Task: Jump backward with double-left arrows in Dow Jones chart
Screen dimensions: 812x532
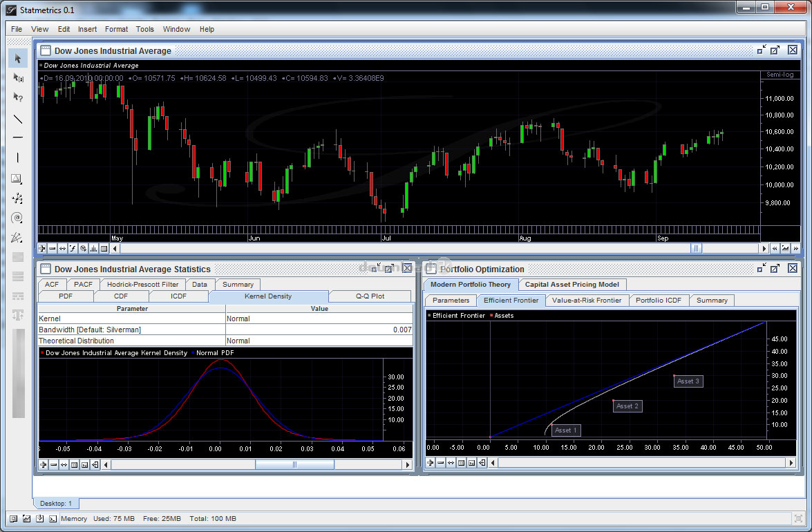Action: coord(775,249)
